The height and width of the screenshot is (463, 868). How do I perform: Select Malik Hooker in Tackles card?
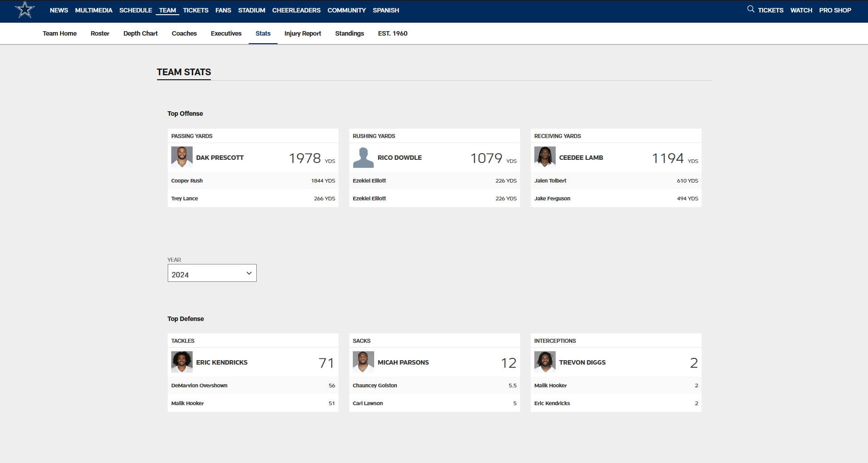[x=253, y=403]
